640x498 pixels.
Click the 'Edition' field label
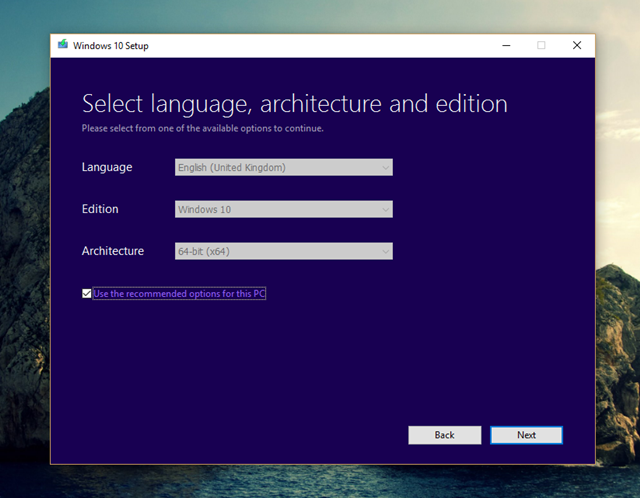[100, 209]
